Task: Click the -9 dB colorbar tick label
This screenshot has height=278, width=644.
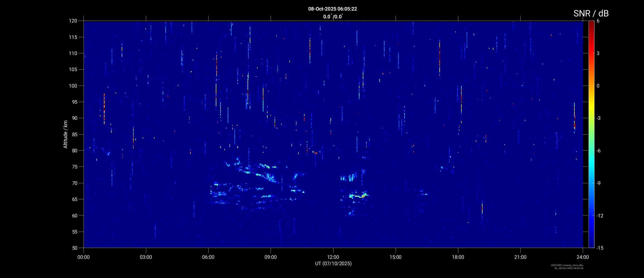Action: click(x=599, y=183)
